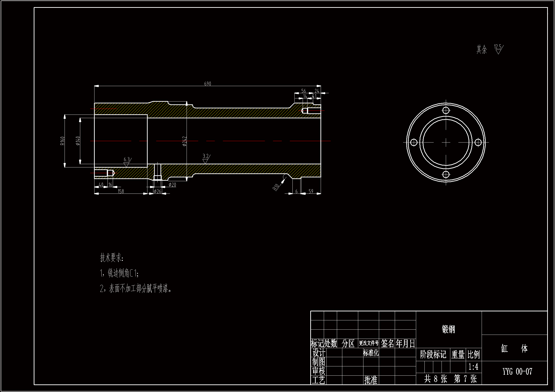
Task: Click the YYG 00-07 drawing number
Action: coord(517,371)
